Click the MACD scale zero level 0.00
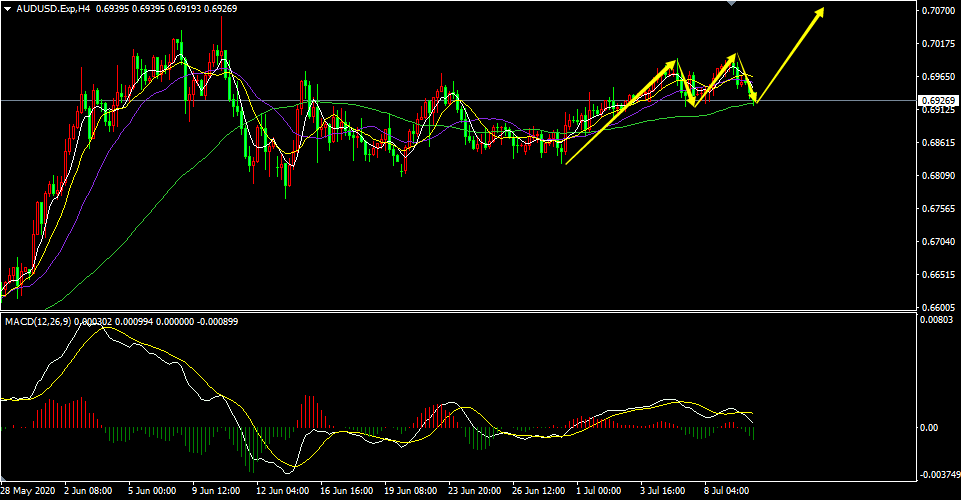The width and height of the screenshot is (961, 500). pyautogui.click(x=930, y=428)
